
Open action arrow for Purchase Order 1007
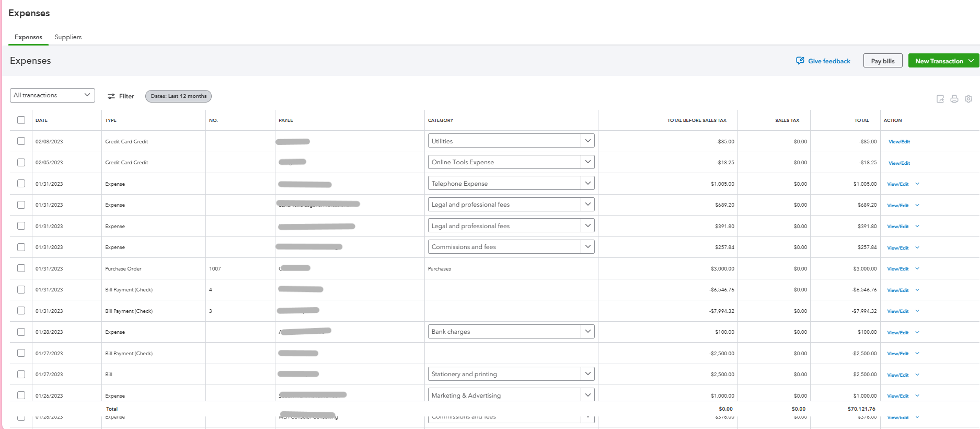[x=917, y=269]
